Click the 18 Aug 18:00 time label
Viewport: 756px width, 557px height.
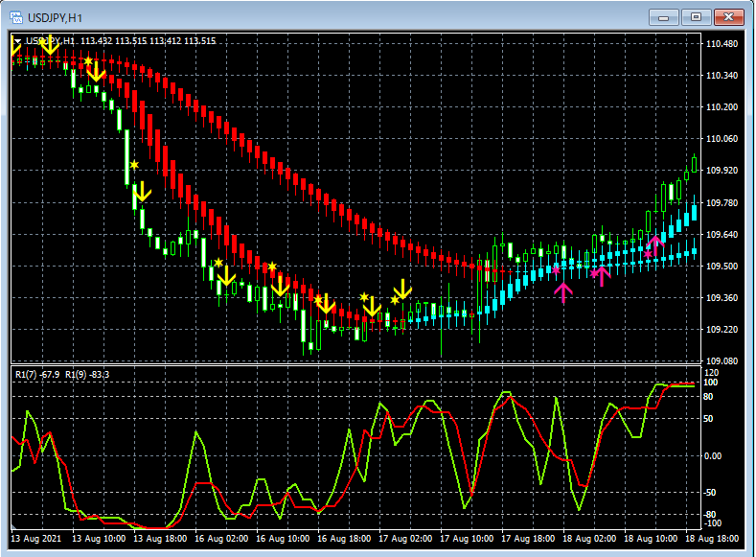[x=713, y=539]
